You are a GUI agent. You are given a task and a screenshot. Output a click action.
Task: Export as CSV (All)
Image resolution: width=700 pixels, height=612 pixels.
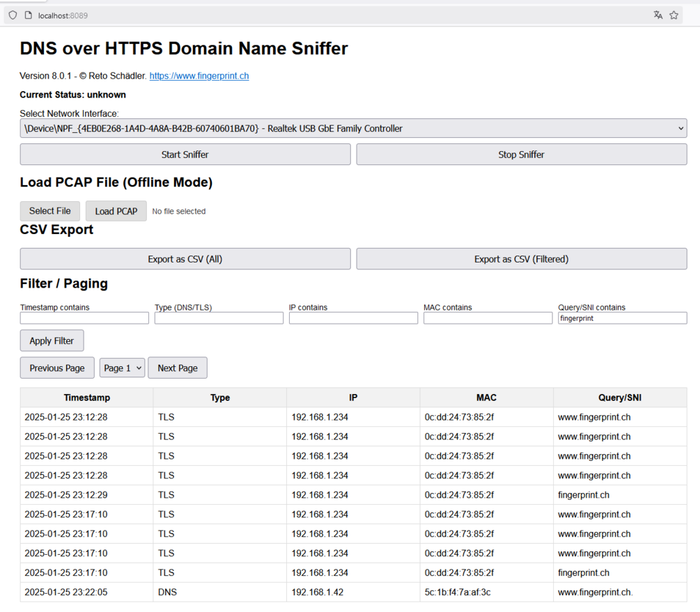[185, 259]
